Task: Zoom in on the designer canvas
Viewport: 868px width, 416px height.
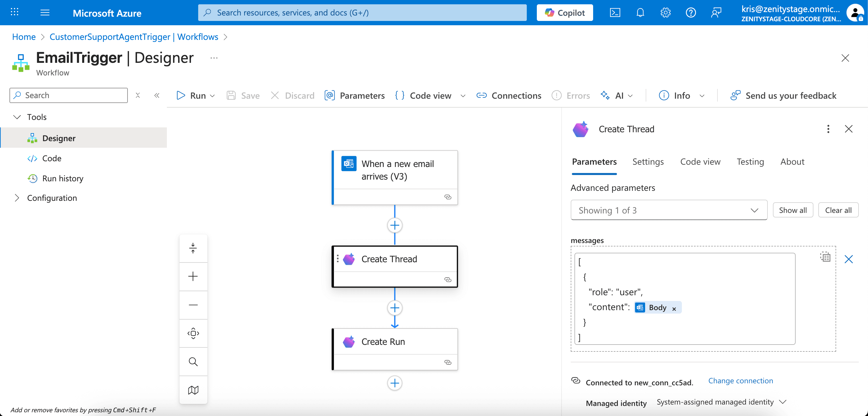Action: tap(193, 276)
